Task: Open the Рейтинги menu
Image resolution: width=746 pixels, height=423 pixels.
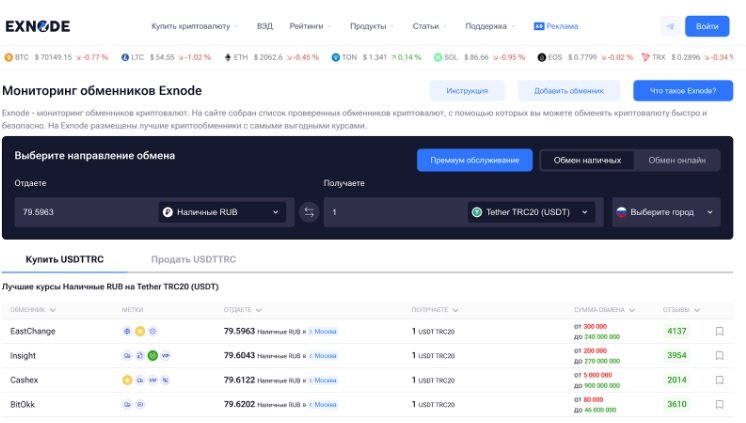Action: 310,26
